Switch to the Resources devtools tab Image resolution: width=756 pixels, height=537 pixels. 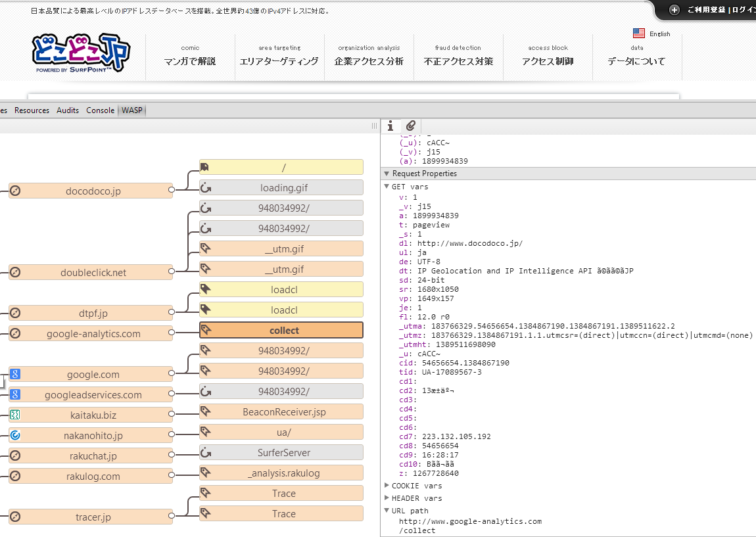[32, 110]
